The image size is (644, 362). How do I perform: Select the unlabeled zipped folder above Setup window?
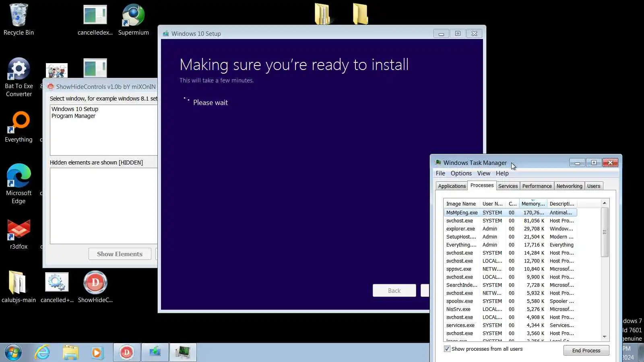tap(322, 14)
